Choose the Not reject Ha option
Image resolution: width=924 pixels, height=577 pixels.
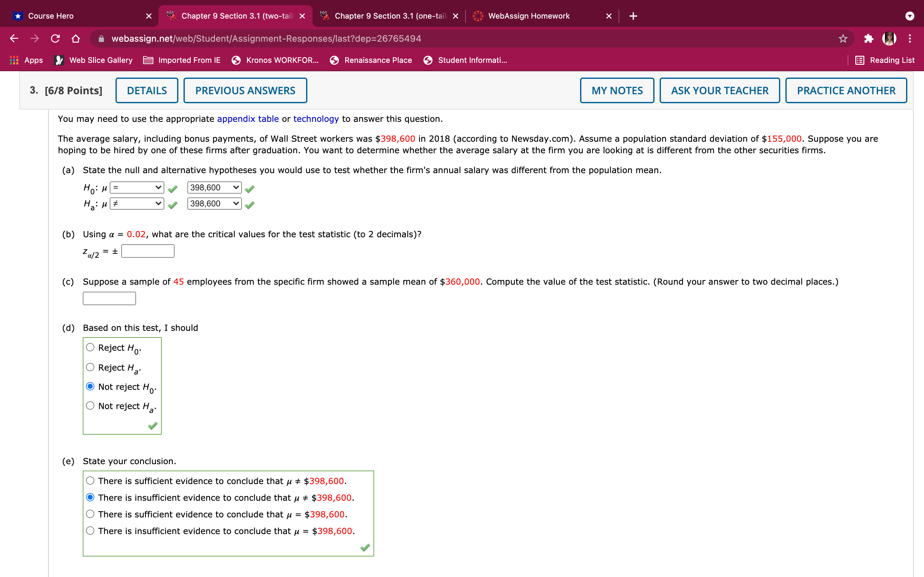pos(90,405)
